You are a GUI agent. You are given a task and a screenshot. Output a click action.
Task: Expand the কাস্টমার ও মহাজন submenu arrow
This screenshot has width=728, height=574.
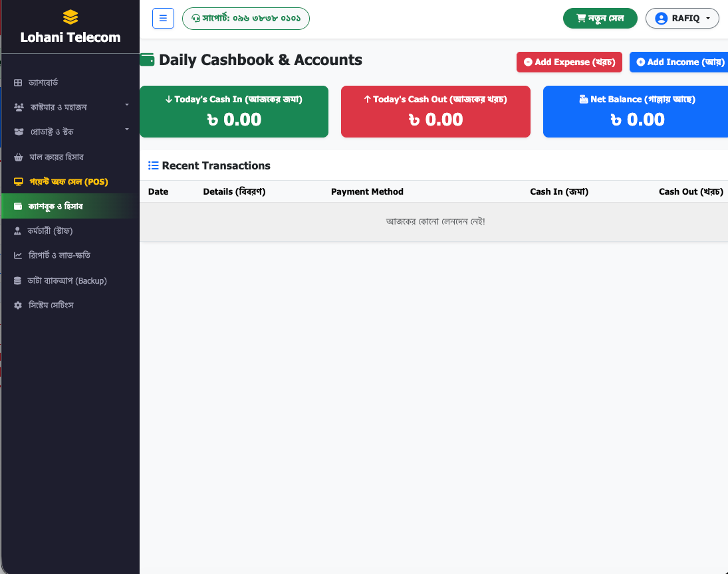click(x=127, y=105)
